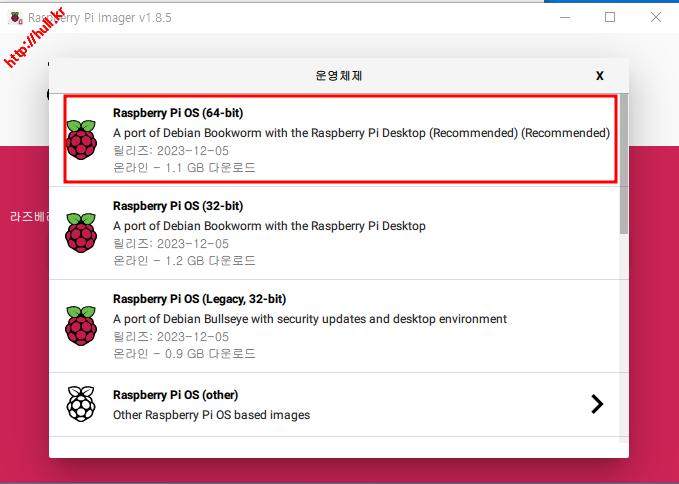This screenshot has width=679, height=484.
Task: Open the Raspberry Pi Imager app icon in title bar
Action: tap(15, 18)
